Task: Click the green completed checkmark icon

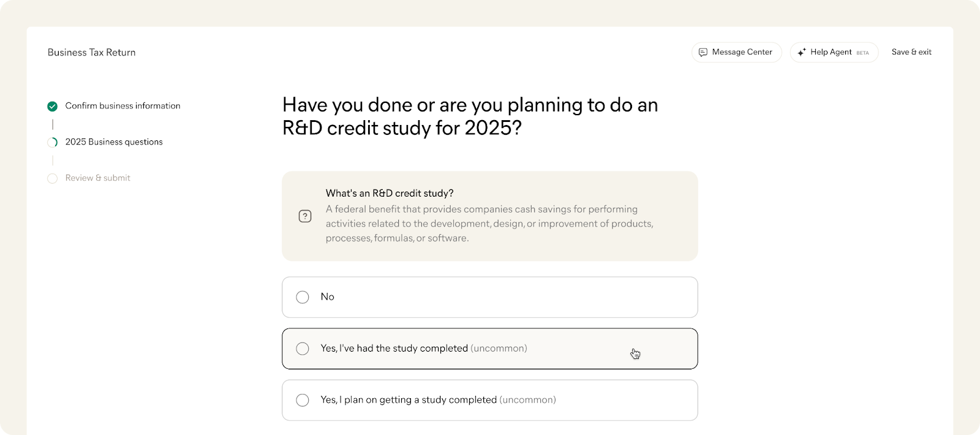Action: 53,106
